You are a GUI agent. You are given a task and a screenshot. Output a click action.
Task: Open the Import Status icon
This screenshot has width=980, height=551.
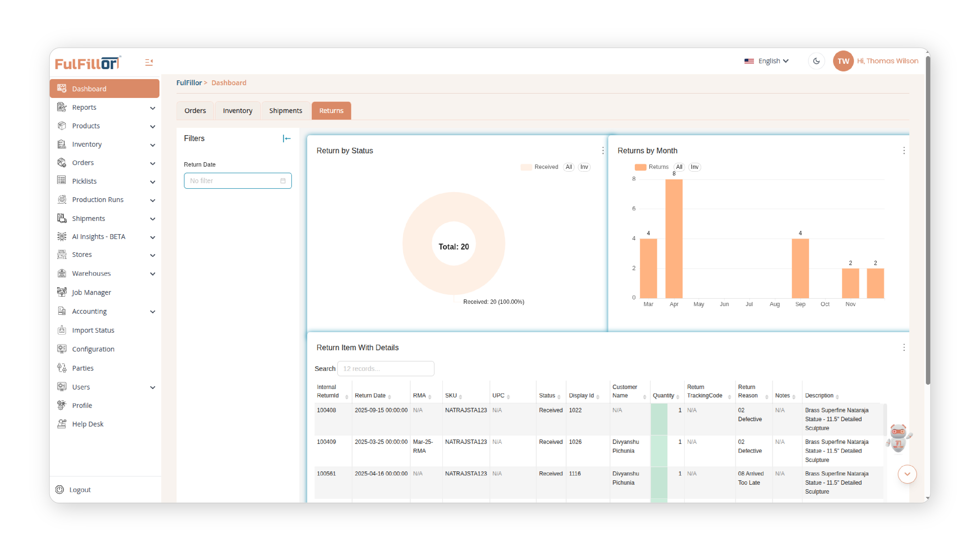pos(62,330)
